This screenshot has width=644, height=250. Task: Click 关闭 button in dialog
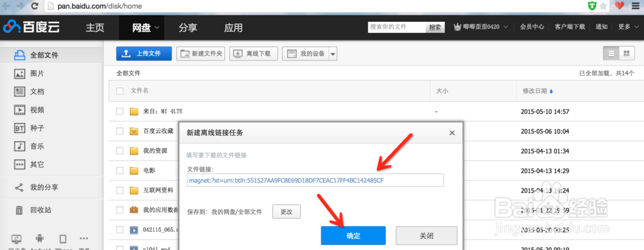[x=426, y=236]
